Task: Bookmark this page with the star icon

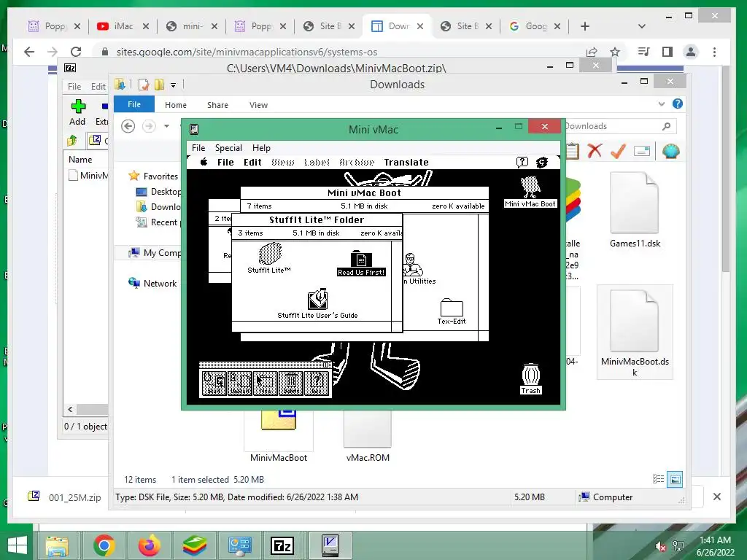Action: tap(615, 52)
